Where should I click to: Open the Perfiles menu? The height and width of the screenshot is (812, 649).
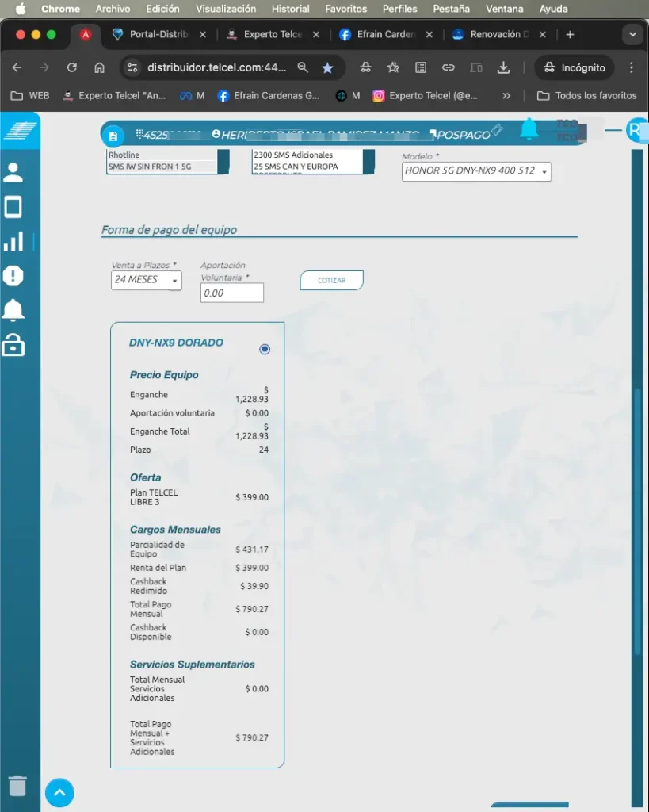[399, 9]
